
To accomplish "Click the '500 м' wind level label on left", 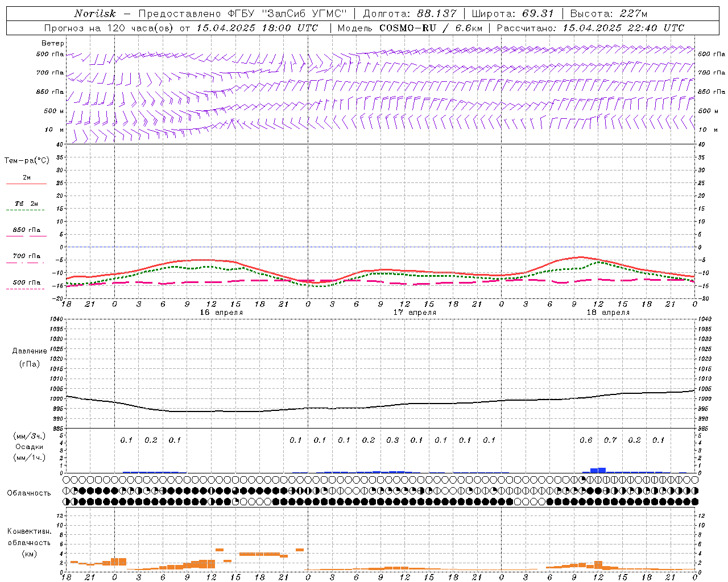I will tap(54, 111).
